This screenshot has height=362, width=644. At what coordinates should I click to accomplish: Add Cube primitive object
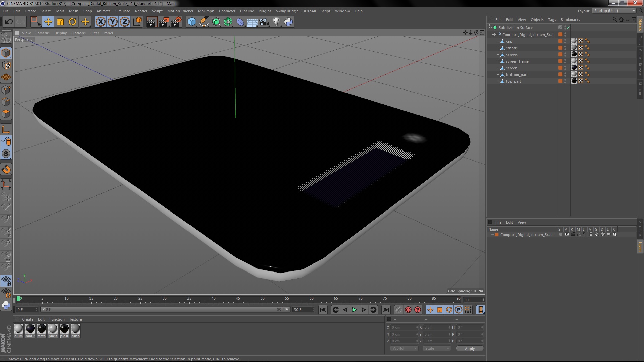[x=192, y=22]
